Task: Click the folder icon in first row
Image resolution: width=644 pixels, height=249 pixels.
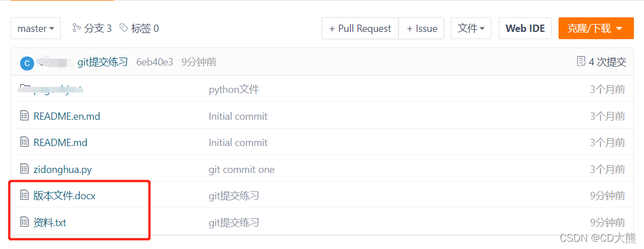Action: [x=24, y=88]
